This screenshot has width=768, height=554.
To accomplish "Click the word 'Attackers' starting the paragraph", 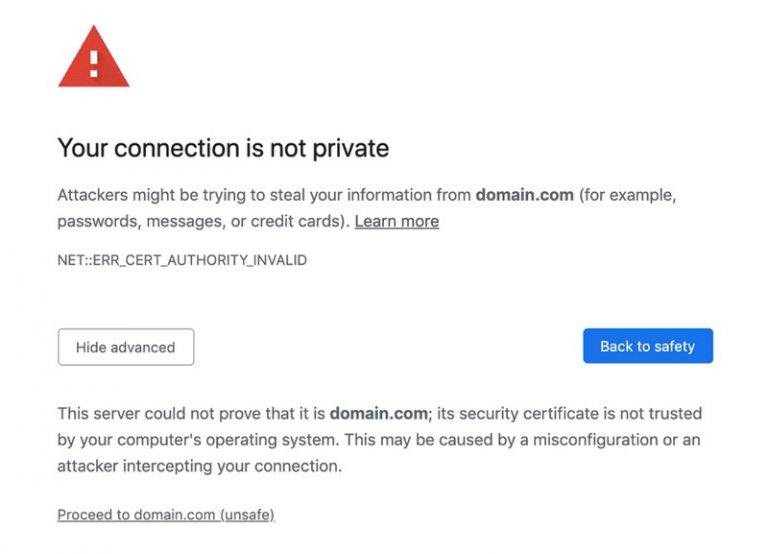I will pyautogui.click(x=91, y=195).
